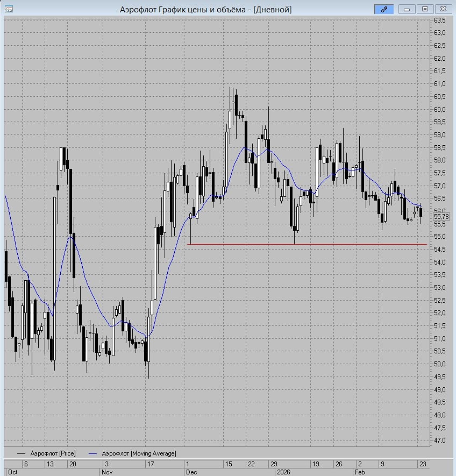
Task: Click the 47,0 price axis label
Action: coord(440,440)
